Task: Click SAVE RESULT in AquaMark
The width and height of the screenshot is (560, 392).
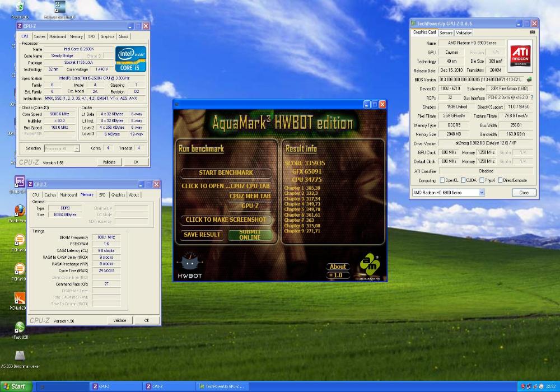Action: [x=202, y=235]
